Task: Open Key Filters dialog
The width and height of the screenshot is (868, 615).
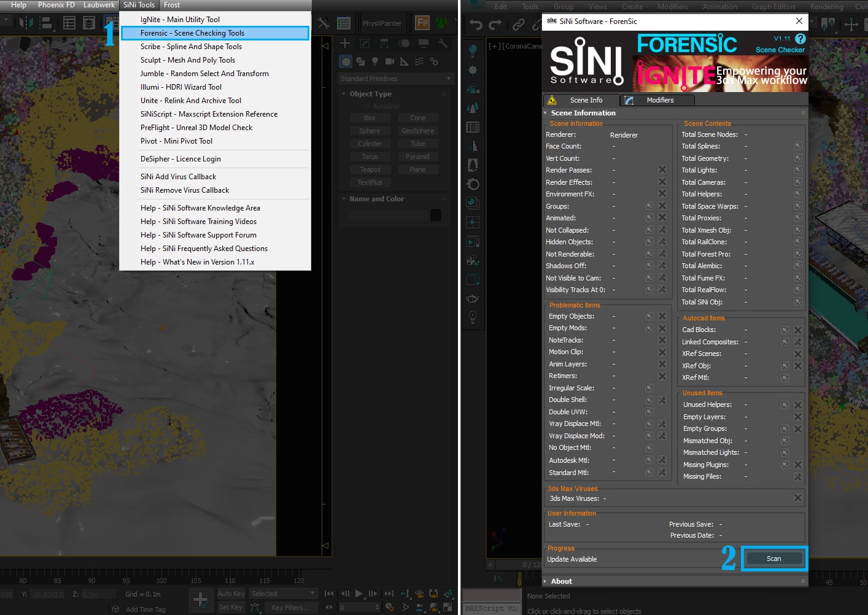Action: click(x=290, y=608)
